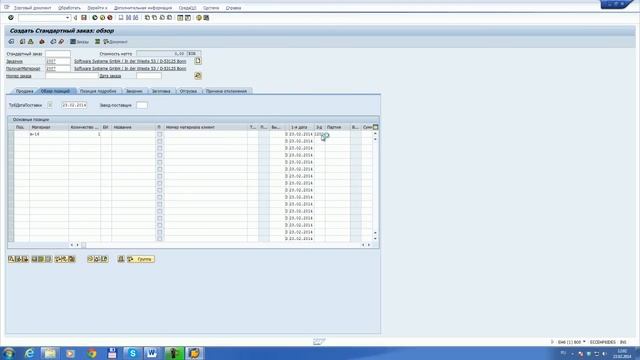Open the Обработать menu
Image resolution: width=640 pixels, height=360 pixels.
(69, 8)
